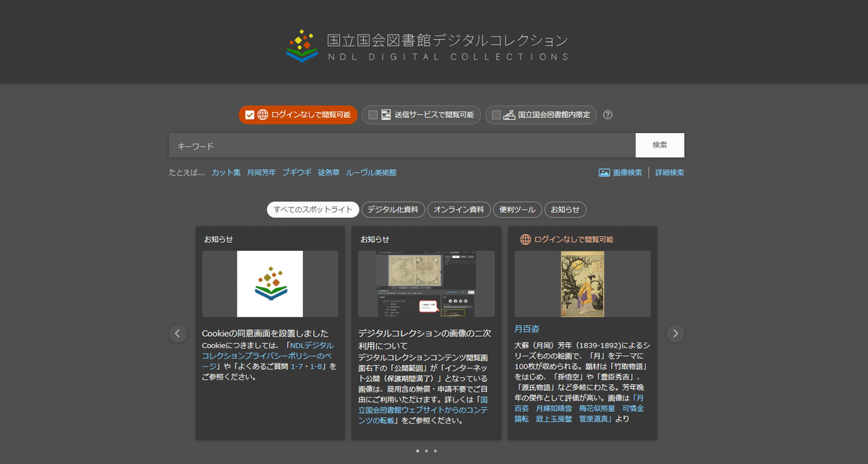Viewport: 868px width, 464px height.
Task: Click inside the keyword search field
Action: coord(398,145)
